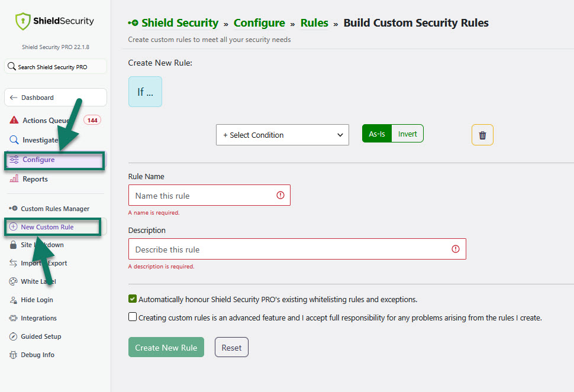Screen dimensions: 574x392
Task: Click the White Label palette icon
Action: tap(13, 281)
